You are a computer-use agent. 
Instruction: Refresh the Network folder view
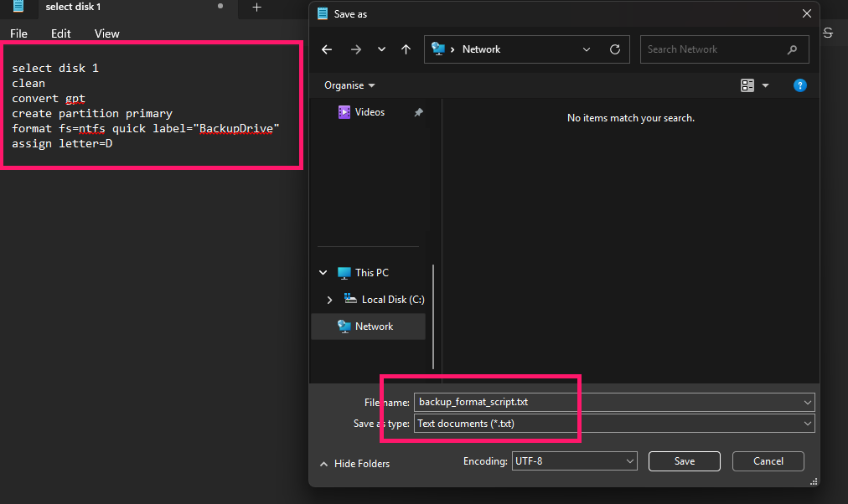pyautogui.click(x=615, y=49)
